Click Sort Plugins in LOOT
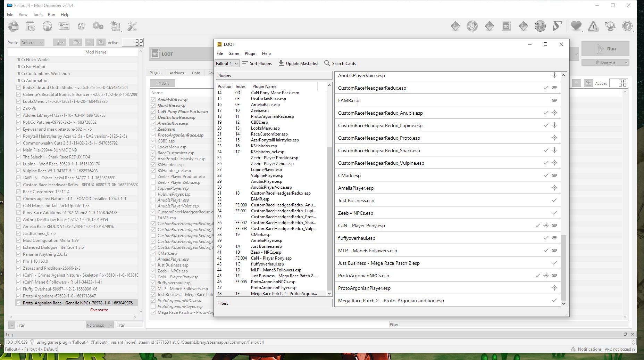The image size is (644, 360). [257, 63]
